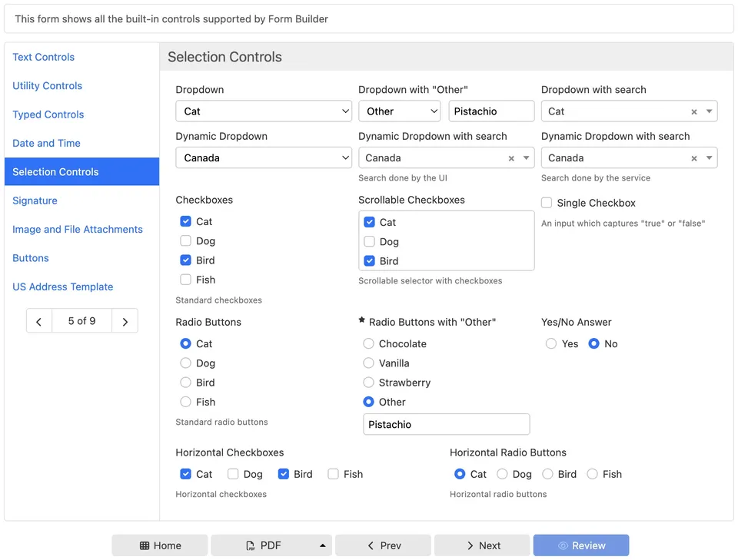Clear the service-searched Dynamic Dropdown Canada value

click(x=693, y=158)
